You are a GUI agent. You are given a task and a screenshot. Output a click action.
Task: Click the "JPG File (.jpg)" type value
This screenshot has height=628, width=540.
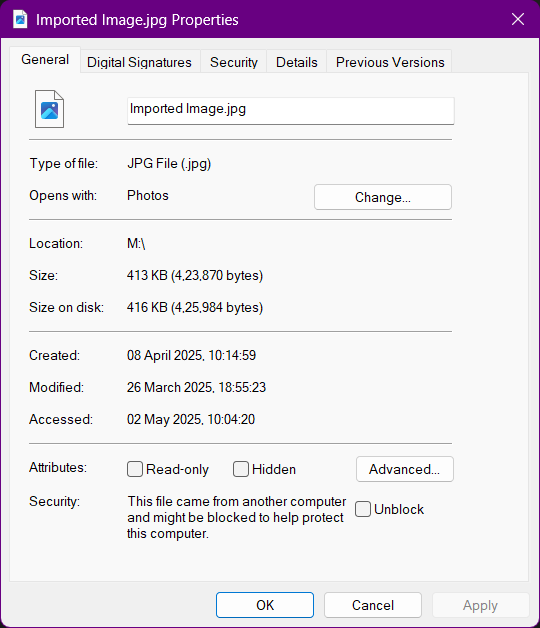(169, 164)
